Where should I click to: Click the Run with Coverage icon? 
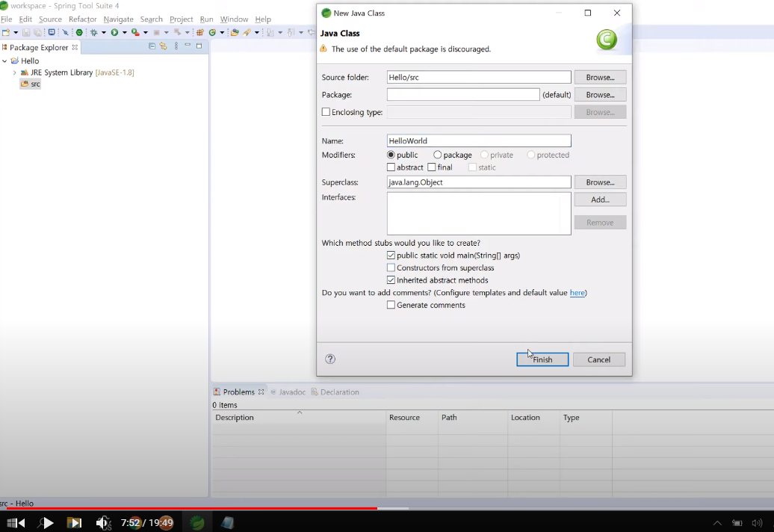[135, 33]
